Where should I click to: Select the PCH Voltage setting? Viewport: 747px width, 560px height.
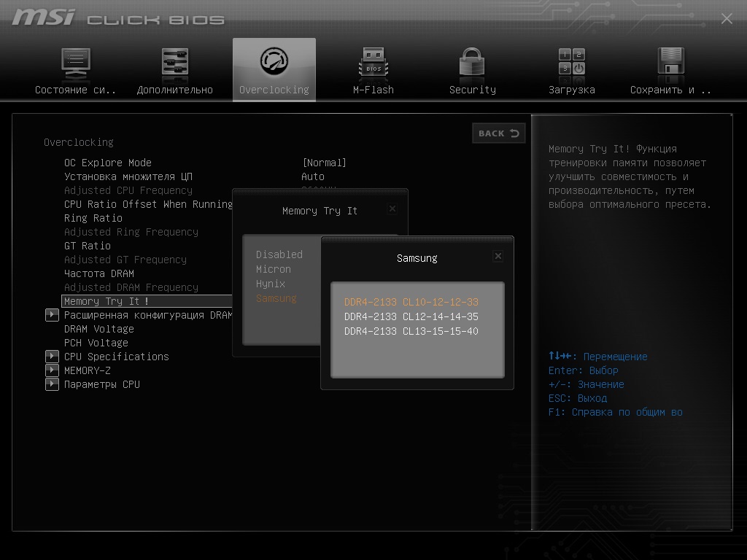coord(96,343)
